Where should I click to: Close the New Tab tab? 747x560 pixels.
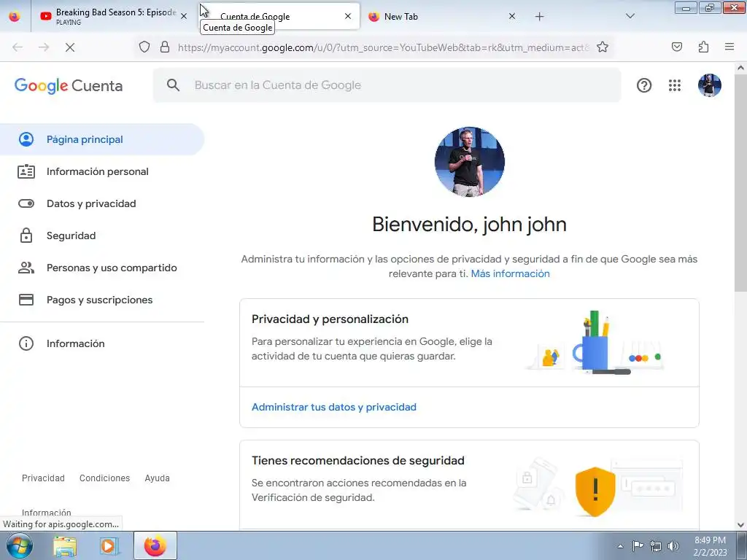point(511,16)
